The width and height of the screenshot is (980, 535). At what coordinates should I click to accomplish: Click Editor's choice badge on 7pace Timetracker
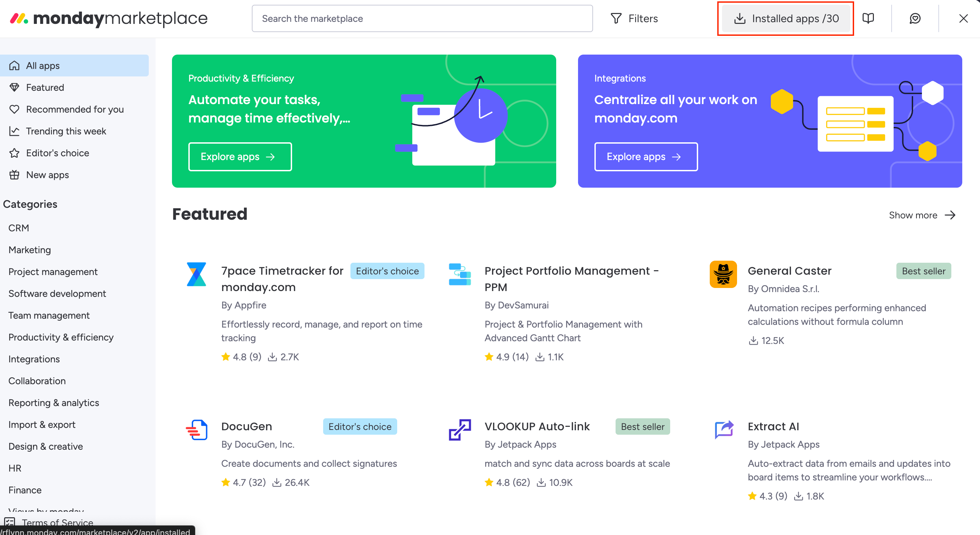pos(387,271)
